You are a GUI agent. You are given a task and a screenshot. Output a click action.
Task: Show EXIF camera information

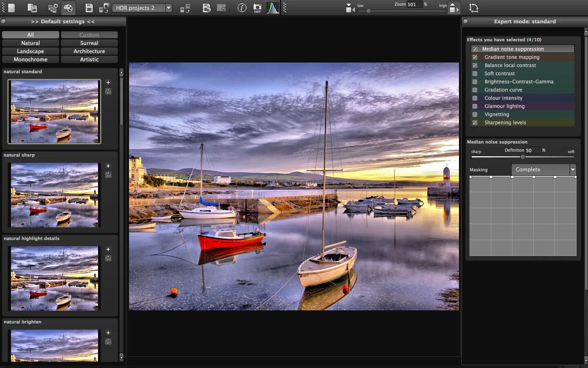(x=257, y=8)
